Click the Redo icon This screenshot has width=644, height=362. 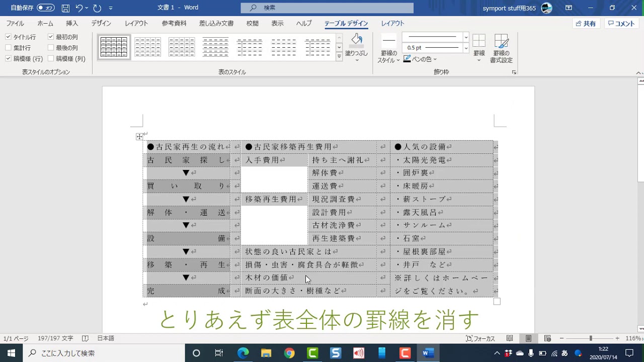click(97, 8)
